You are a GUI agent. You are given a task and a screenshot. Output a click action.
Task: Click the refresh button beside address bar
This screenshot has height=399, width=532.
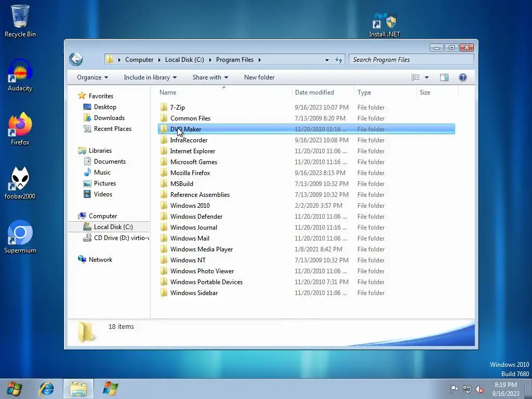339,60
